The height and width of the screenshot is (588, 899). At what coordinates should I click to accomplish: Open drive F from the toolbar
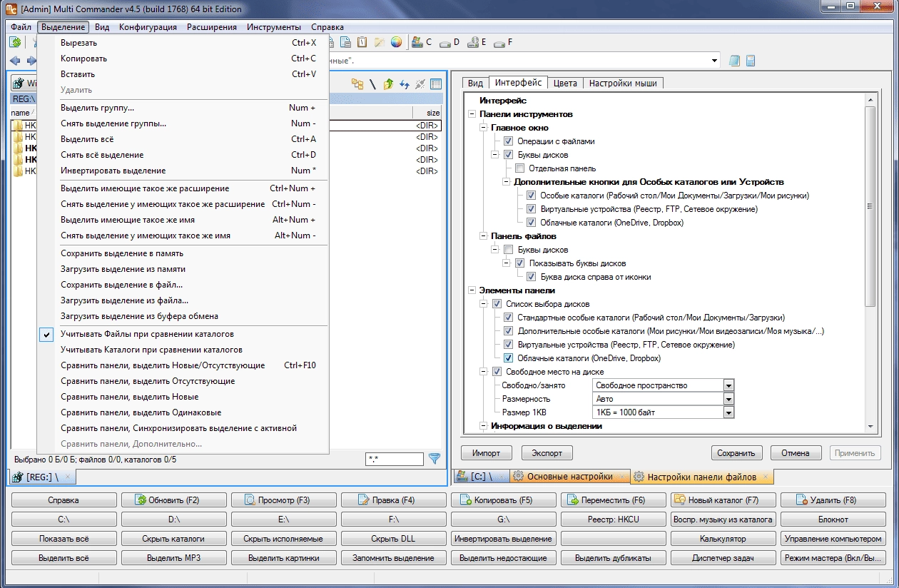coord(503,42)
